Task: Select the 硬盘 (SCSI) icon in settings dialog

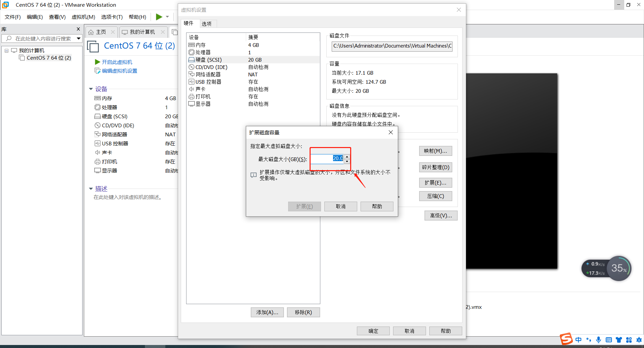Action: click(x=192, y=60)
